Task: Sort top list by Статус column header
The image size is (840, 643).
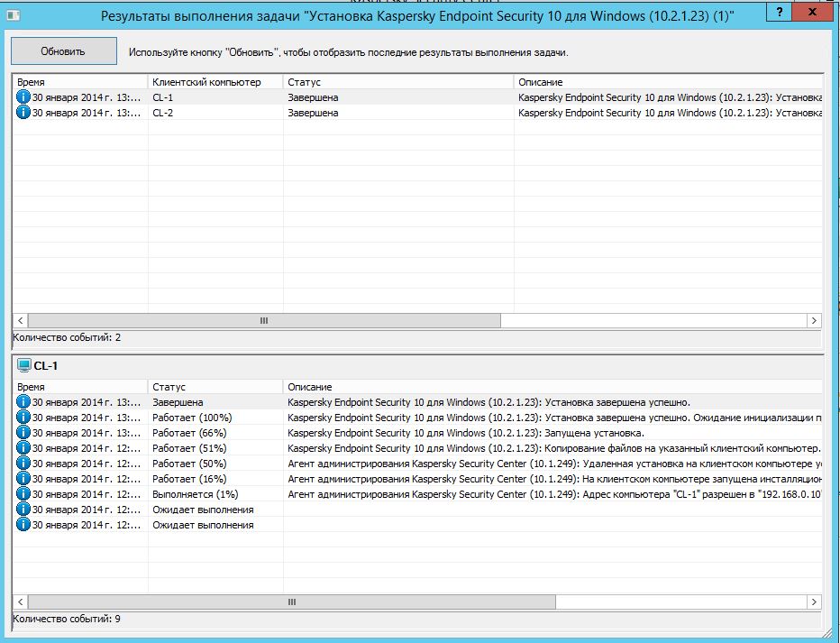Action: click(x=398, y=82)
